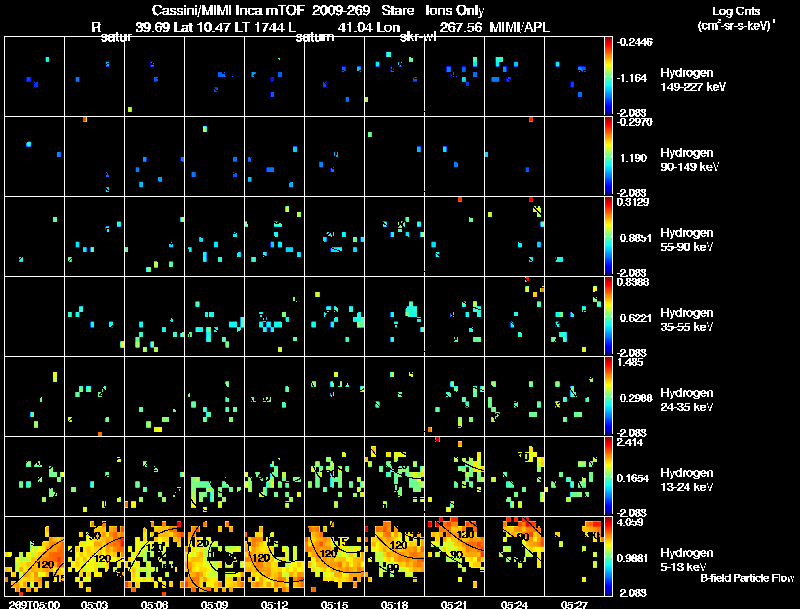Click the '-1.164' colorbar midpoint value

click(632, 78)
